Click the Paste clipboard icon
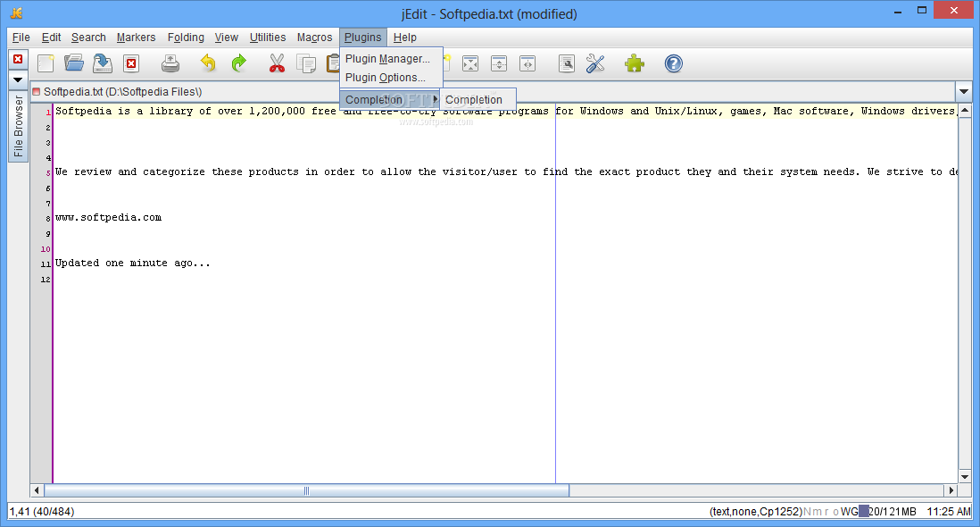 (x=333, y=63)
